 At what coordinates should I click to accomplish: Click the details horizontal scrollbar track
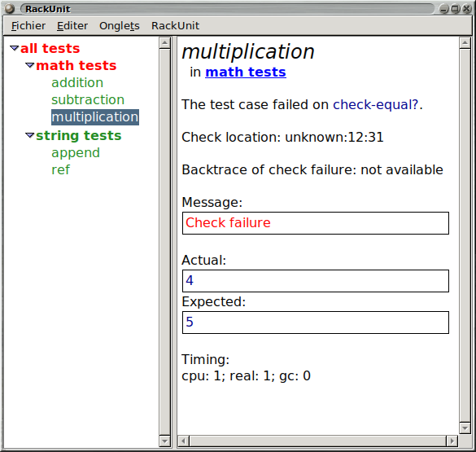(x=317, y=441)
